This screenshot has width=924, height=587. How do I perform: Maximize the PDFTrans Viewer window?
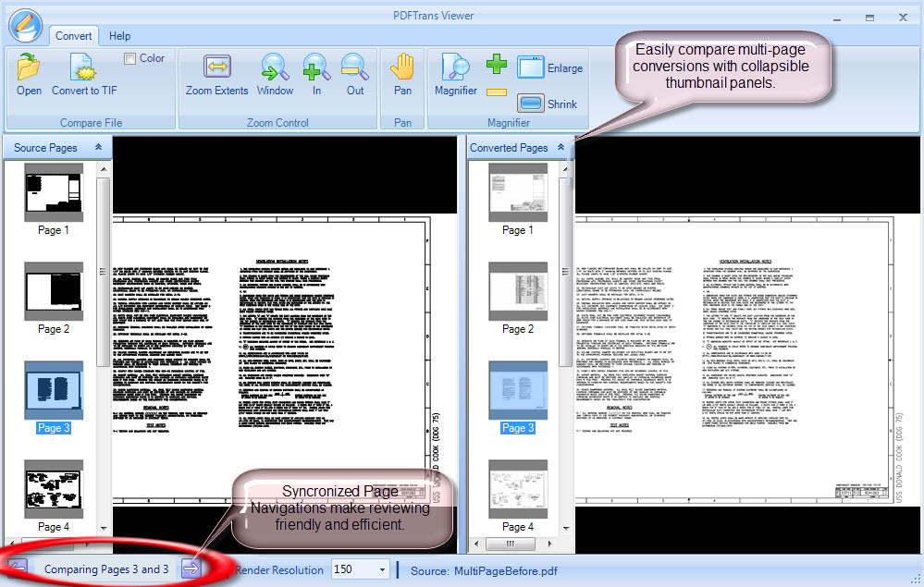tap(869, 18)
